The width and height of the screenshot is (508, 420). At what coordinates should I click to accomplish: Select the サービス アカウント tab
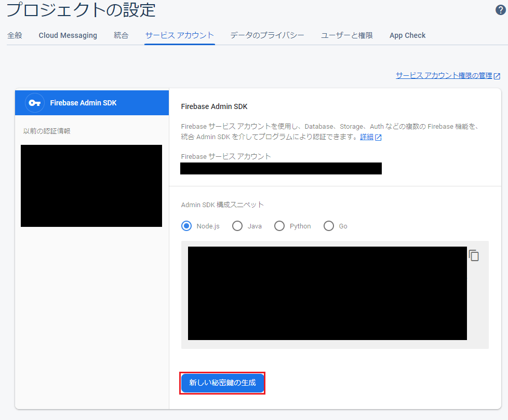[x=180, y=35]
